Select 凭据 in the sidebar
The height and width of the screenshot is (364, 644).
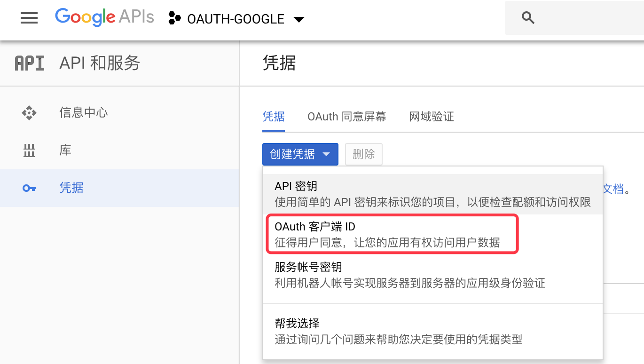[x=119, y=188]
